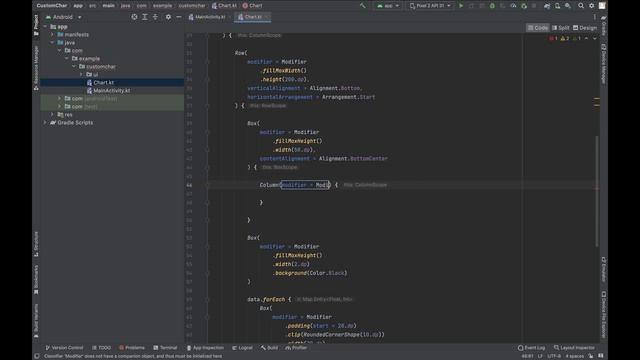
Task: Click the Chart function breadcrumb
Action: (252, 6)
